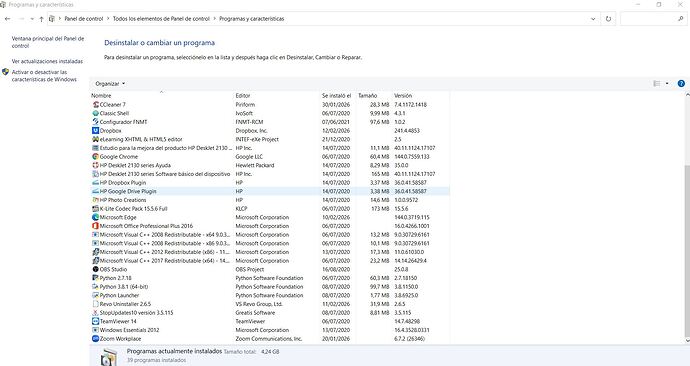Click the Zoom Workplace icon
Viewport: 690px width, 366px height.
click(95, 339)
